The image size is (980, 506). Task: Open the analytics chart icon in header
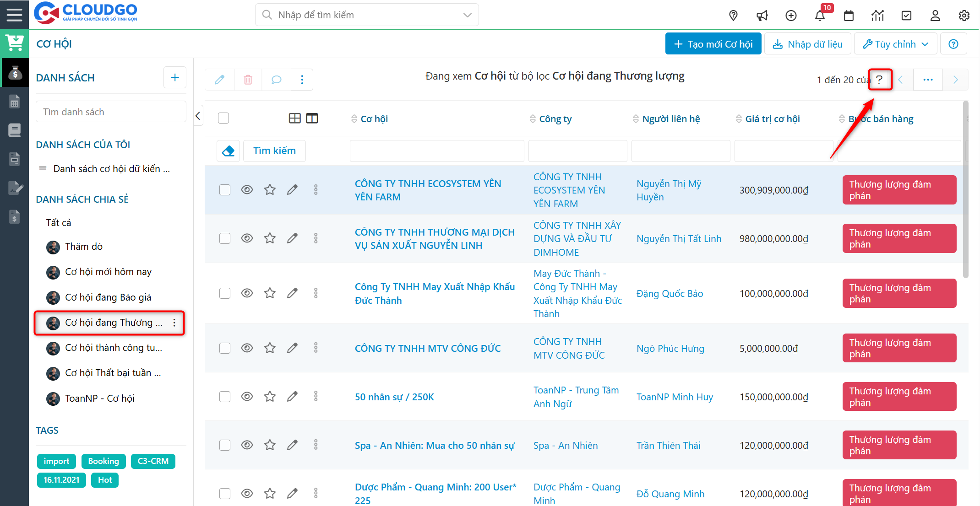tap(877, 16)
